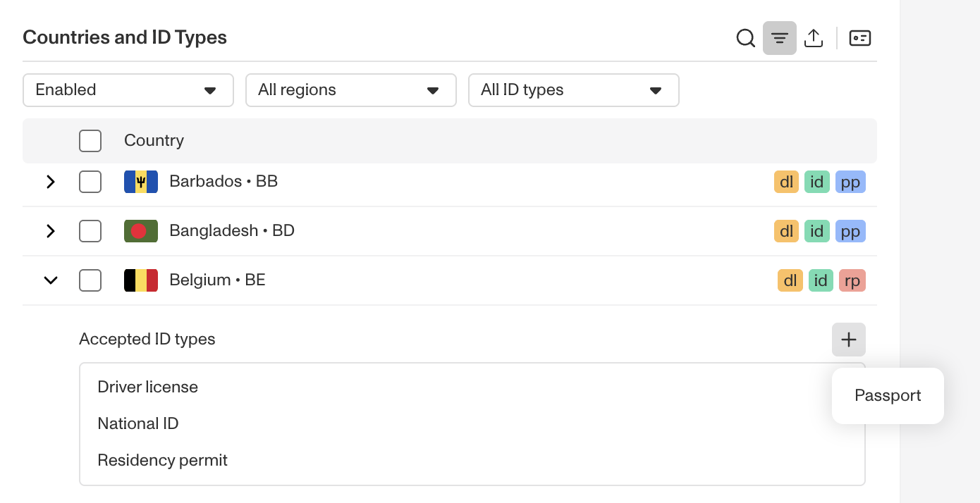The image size is (980, 503).
Task: Click the export upload icon
Action: tap(814, 38)
